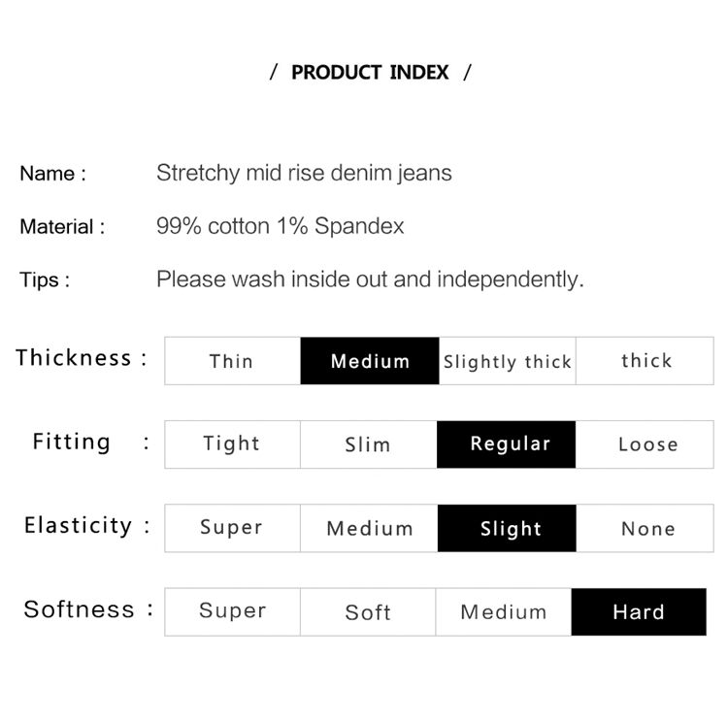Choose the Slightly thick option
Viewport: 728px width, 723px height.
tap(507, 361)
